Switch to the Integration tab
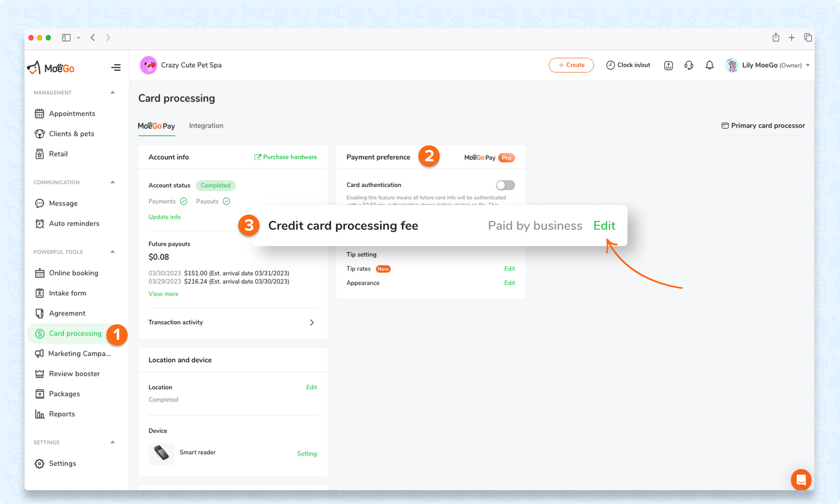Screen dimensions: 840x504 pyautogui.click(x=206, y=126)
